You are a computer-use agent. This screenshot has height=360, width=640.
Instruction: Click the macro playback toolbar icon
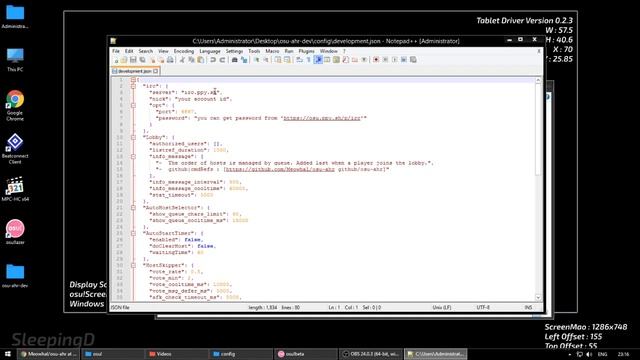pyautogui.click(x=395, y=60)
